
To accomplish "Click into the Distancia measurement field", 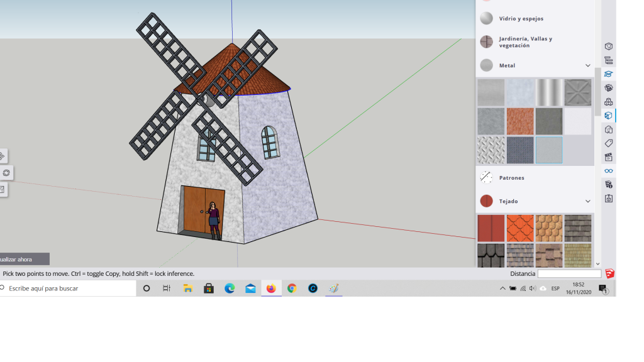I will 569,274.
